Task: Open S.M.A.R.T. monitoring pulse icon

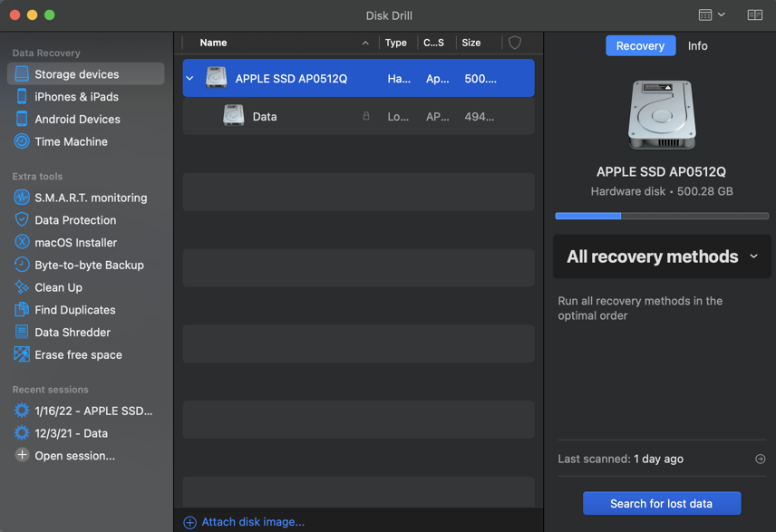Action: (22, 198)
